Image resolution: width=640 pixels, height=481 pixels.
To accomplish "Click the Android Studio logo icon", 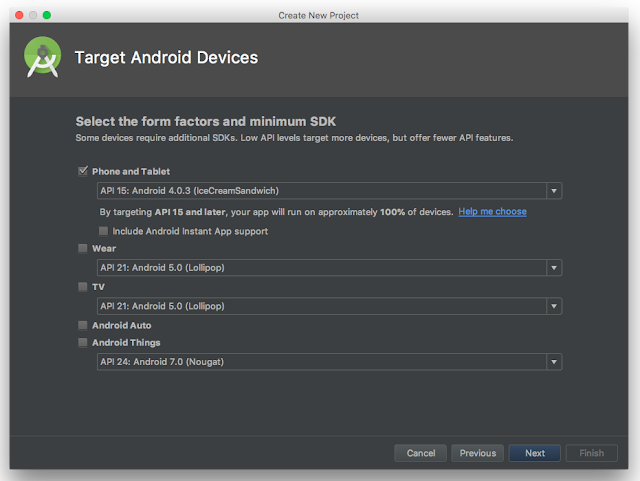I will pos(44,57).
